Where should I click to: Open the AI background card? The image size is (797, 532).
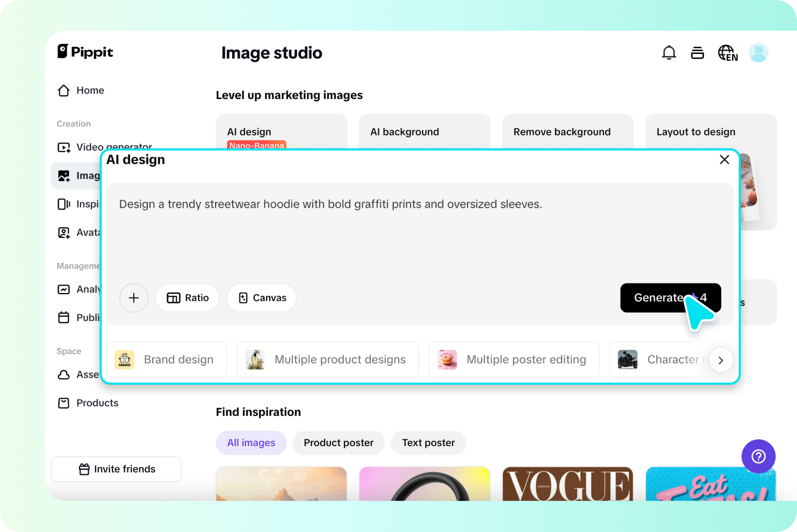coord(424,132)
